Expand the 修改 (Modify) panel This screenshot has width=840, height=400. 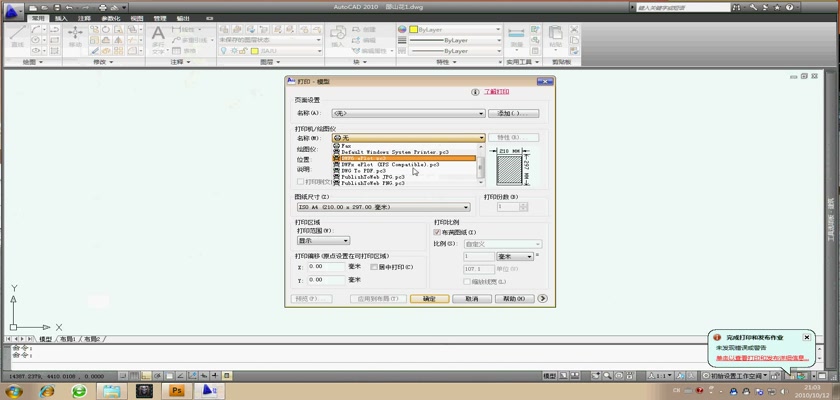tap(103, 62)
